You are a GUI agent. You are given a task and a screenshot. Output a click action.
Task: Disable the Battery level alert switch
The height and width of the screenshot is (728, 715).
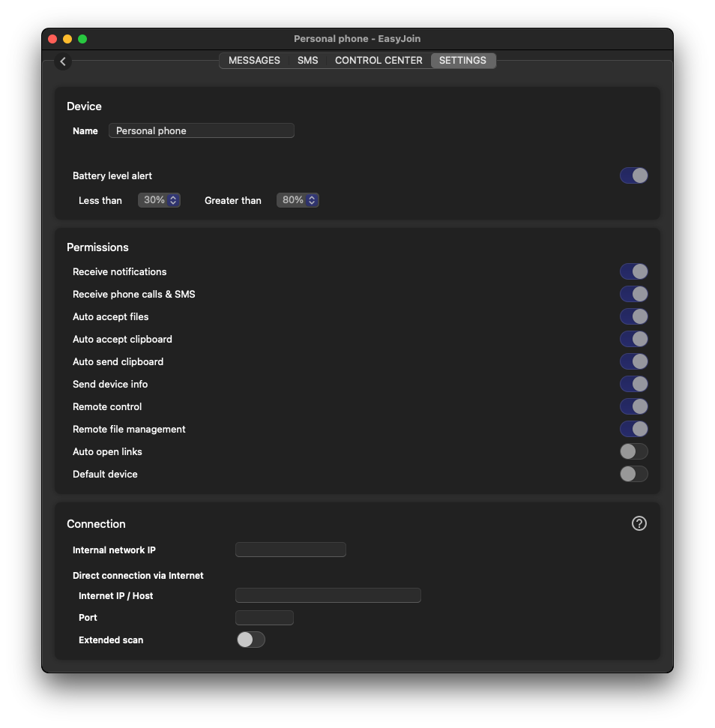[633, 175]
